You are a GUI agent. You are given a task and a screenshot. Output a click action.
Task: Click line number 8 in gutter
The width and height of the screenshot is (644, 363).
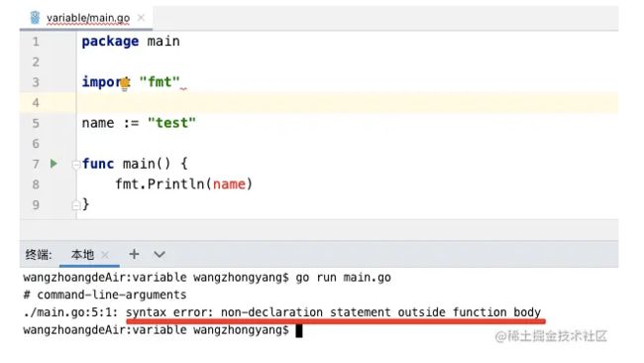36,184
